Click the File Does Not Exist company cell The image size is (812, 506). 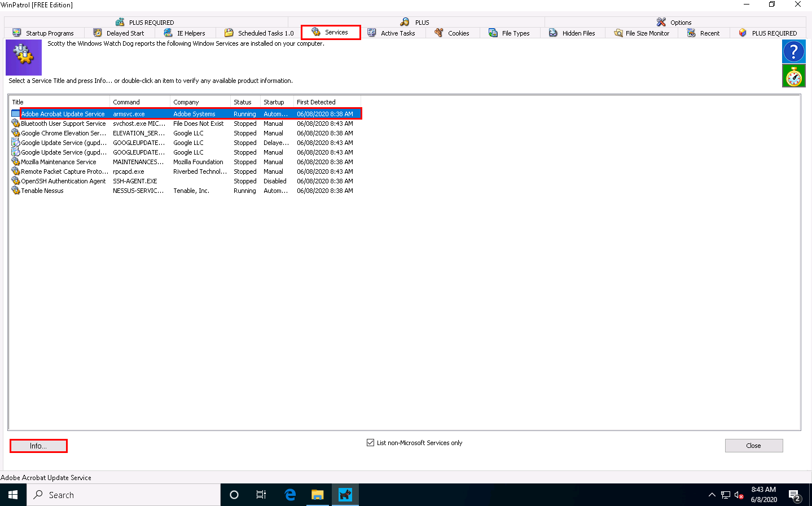click(198, 124)
